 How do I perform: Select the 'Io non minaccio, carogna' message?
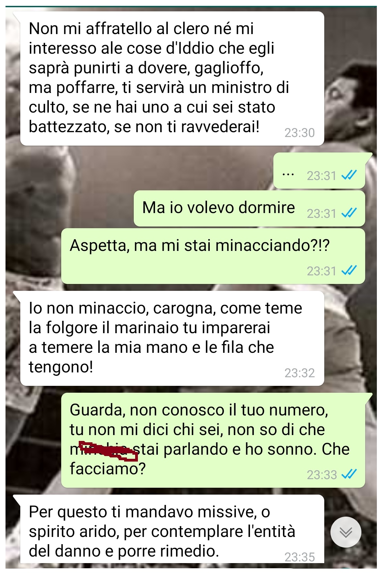click(x=172, y=338)
